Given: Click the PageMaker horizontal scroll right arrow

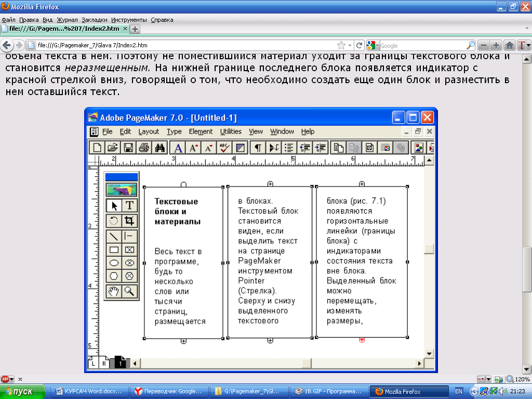Looking at the screenshot, I should pos(419,363).
